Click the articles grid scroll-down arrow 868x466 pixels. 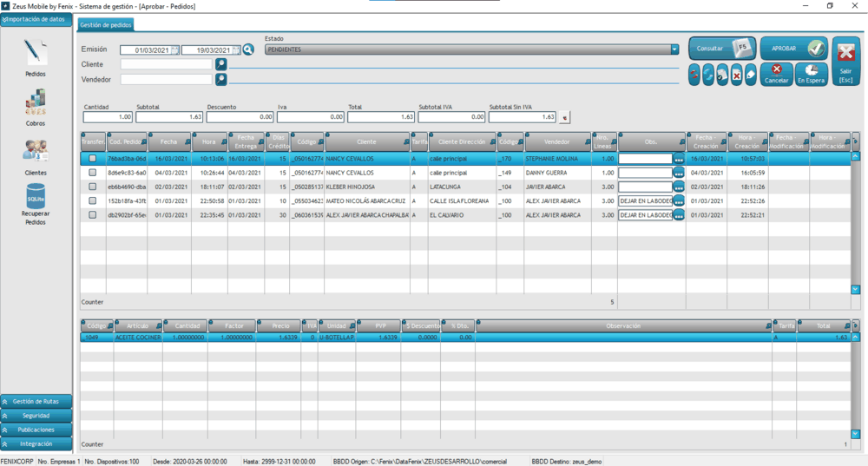pos(855,435)
